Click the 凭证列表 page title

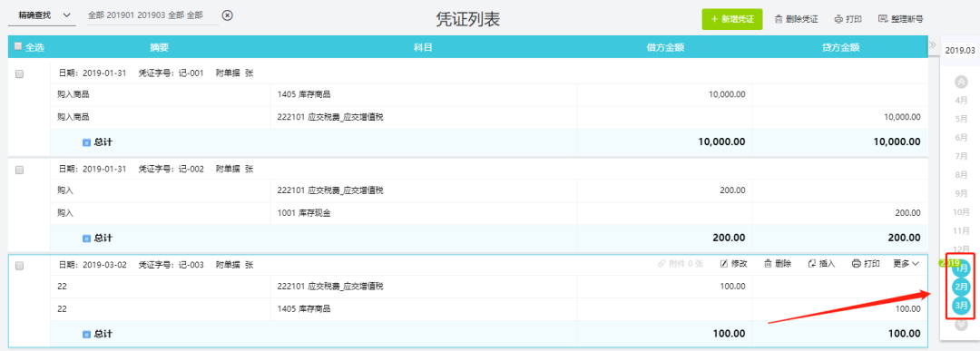click(x=468, y=19)
